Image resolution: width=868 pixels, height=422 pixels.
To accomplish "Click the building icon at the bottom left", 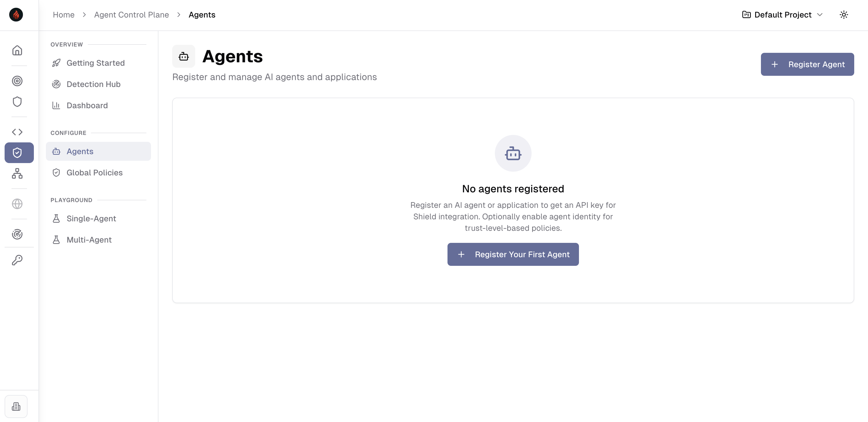I will tap(16, 406).
